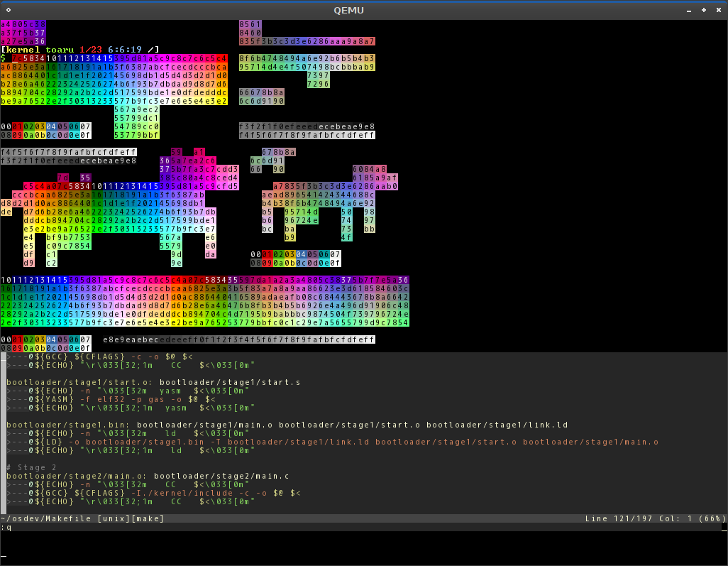Image resolution: width=728 pixels, height=566 pixels.
Task: Click 'Line 121/197' in the status line
Action: [x=619, y=518]
